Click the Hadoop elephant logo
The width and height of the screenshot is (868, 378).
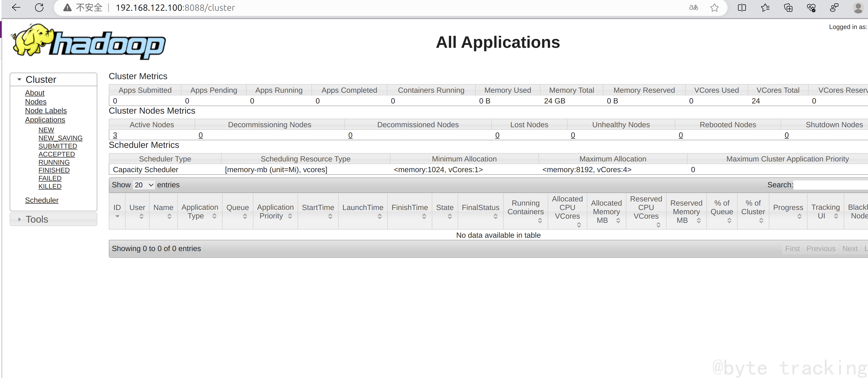pyautogui.click(x=89, y=42)
